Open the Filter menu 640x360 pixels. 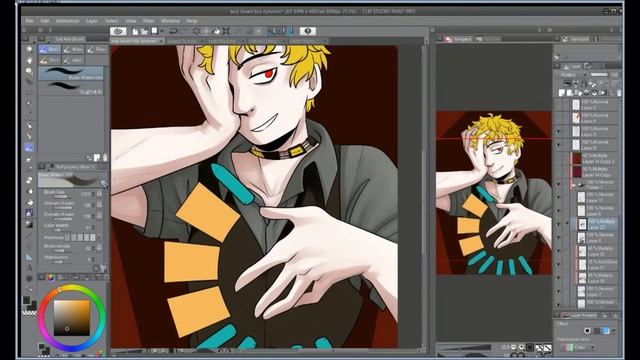(148, 20)
